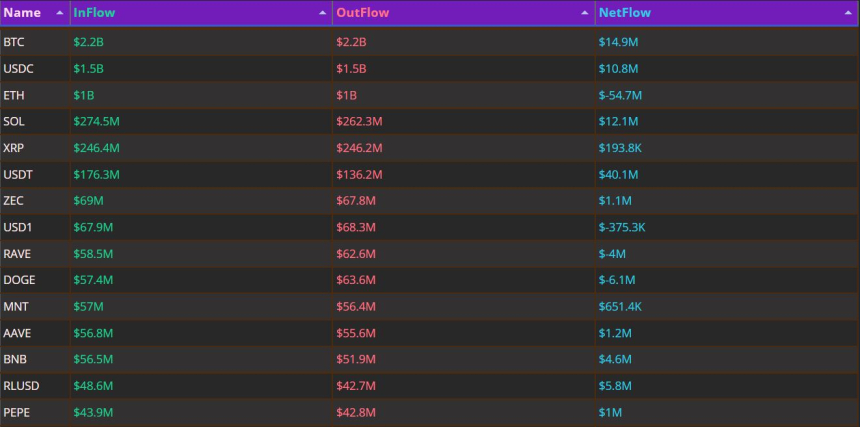860x427 pixels.
Task: Select the PEPE row name
Action: tap(17, 413)
